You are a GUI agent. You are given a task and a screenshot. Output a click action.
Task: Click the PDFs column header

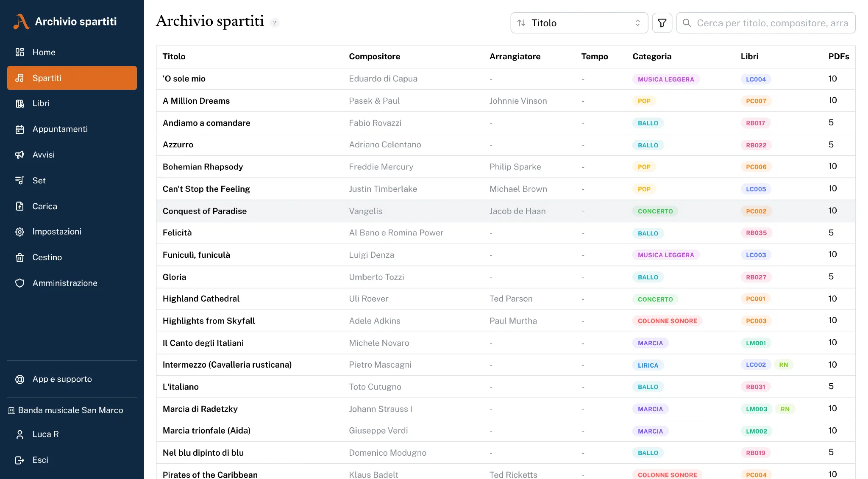coord(838,56)
